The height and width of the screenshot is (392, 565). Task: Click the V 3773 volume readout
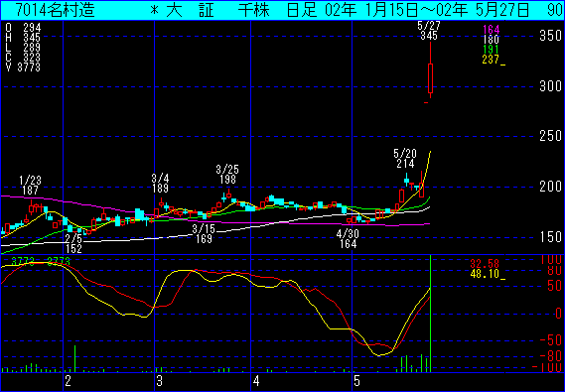[23, 66]
